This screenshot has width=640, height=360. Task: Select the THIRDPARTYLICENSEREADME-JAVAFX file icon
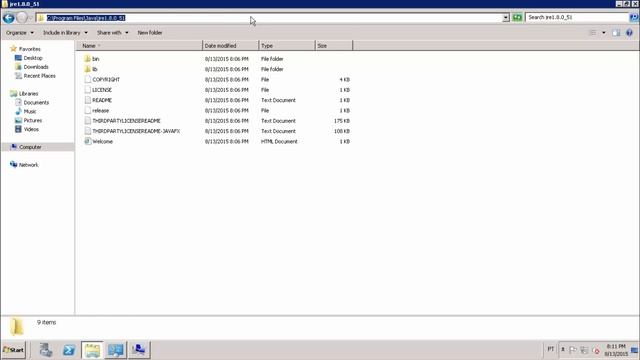(x=87, y=131)
